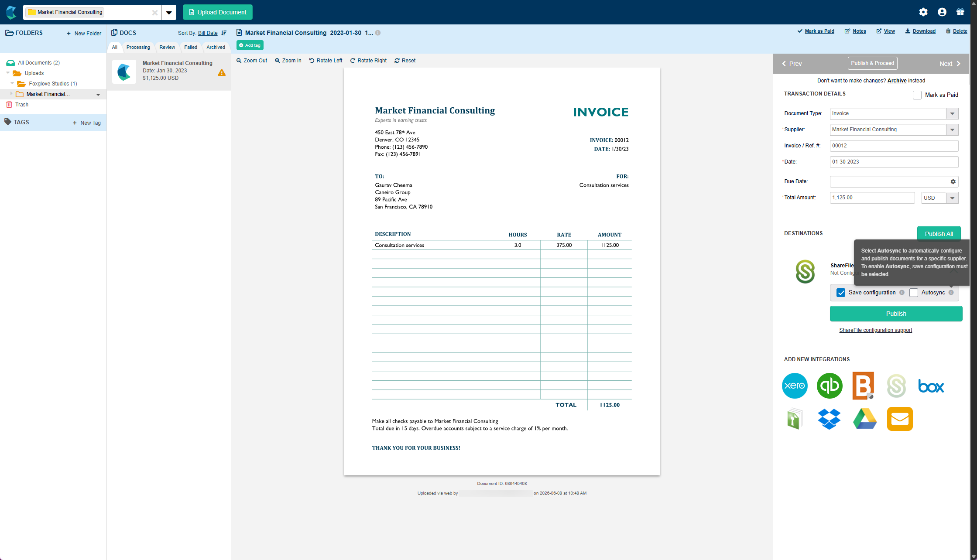977x560 pixels.
Task: Rotate the invoice Right
Action: [x=368, y=61]
